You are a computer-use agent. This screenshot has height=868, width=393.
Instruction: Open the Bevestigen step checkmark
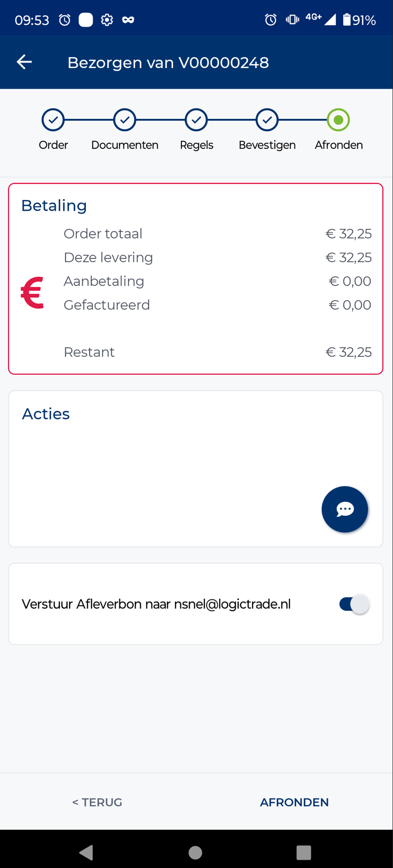(x=267, y=120)
